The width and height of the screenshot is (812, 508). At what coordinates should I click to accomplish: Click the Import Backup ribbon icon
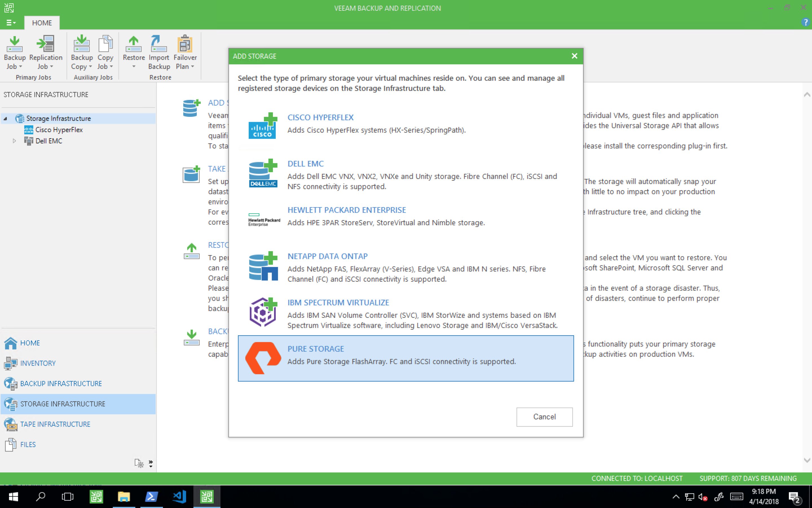[x=159, y=44]
